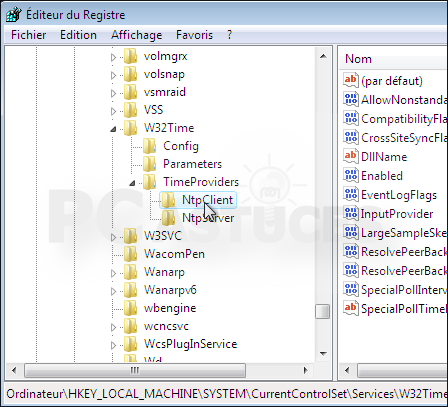Click the tree pane scroll up arrow

(323, 56)
